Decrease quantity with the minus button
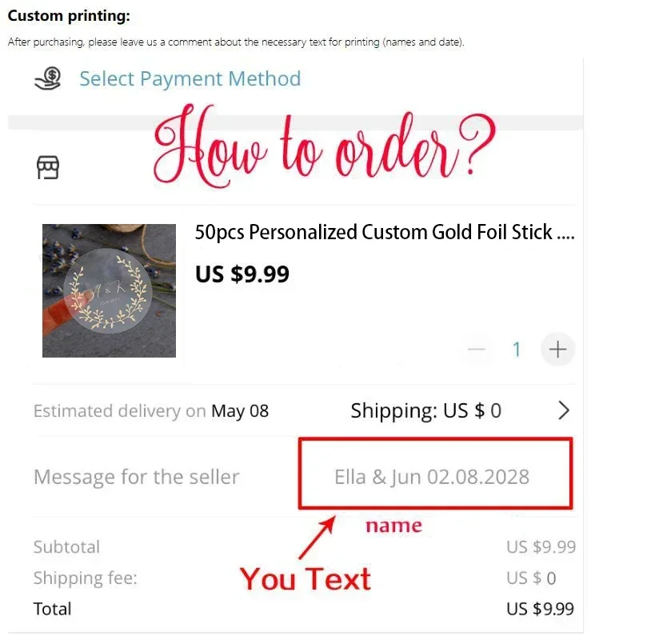 [477, 350]
